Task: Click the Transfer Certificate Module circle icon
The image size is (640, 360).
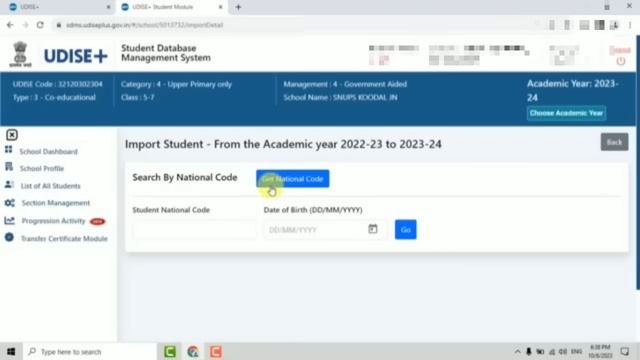Action: pos(9,238)
